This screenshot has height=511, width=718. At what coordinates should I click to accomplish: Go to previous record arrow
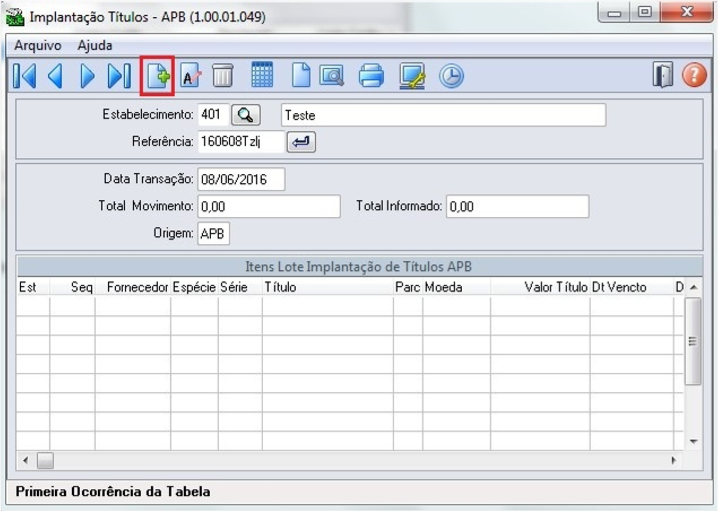(x=55, y=76)
